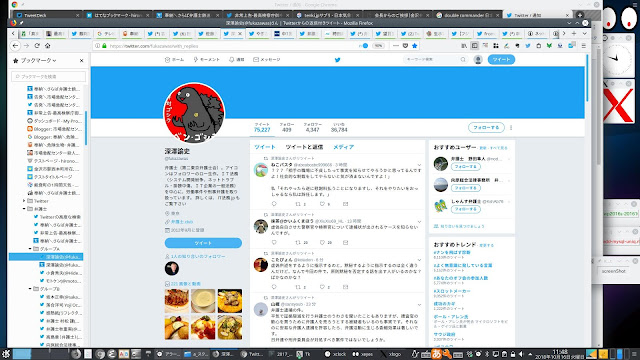
Task: Collapse the グループA bookmark folder
Action: pos(30,249)
